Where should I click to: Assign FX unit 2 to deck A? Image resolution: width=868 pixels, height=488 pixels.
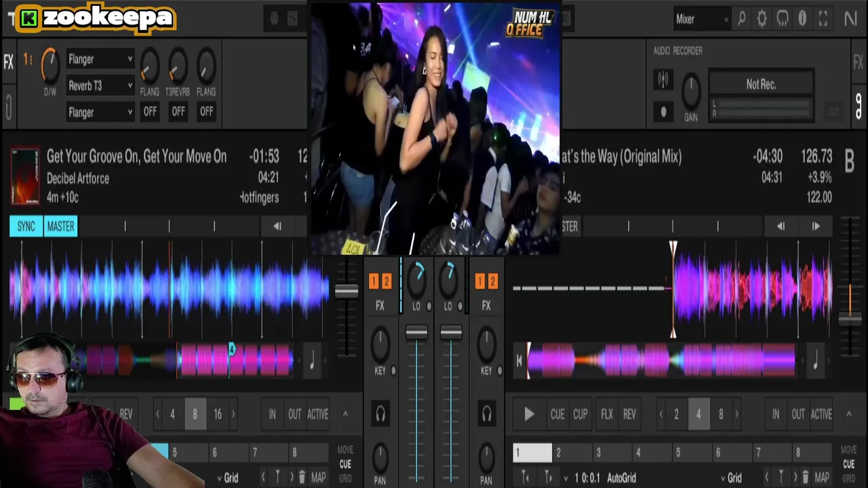pyautogui.click(x=386, y=281)
